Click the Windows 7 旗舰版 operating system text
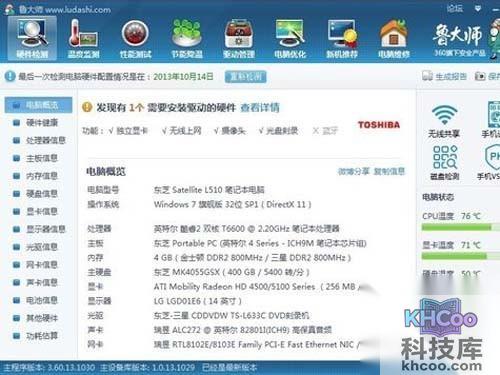The height and width of the screenshot is (375, 500). point(233,204)
